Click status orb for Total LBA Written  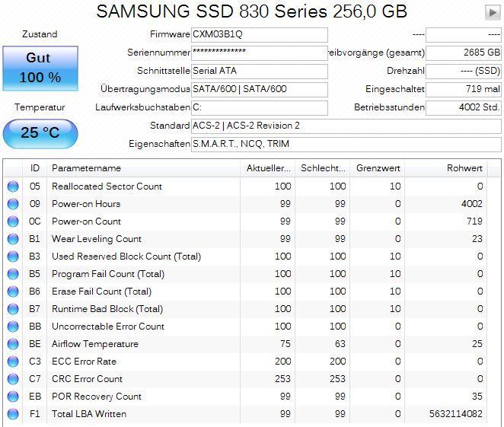coord(13,414)
